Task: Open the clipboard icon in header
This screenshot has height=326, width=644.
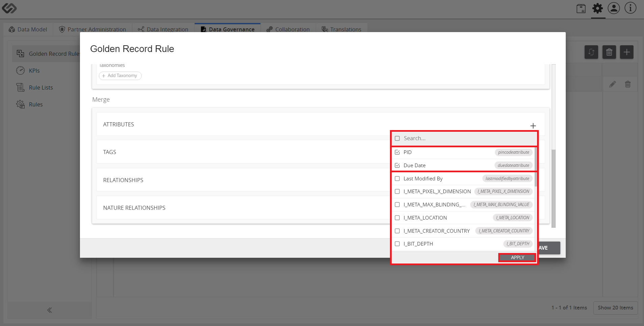Action: (x=581, y=8)
